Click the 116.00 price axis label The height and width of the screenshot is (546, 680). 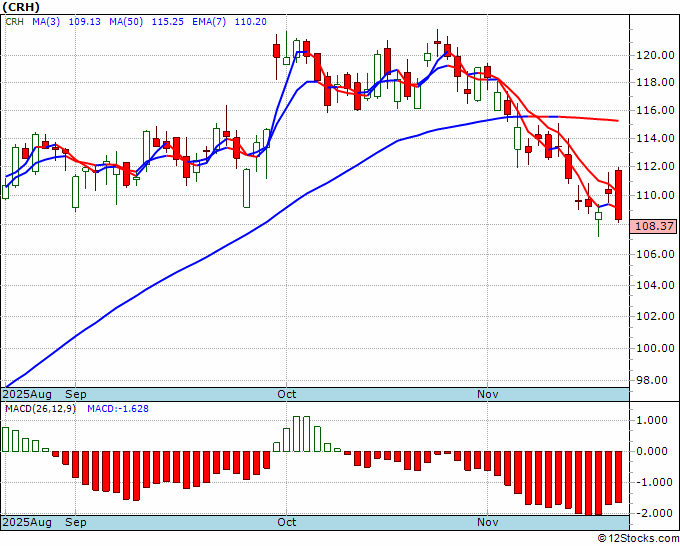(656, 111)
